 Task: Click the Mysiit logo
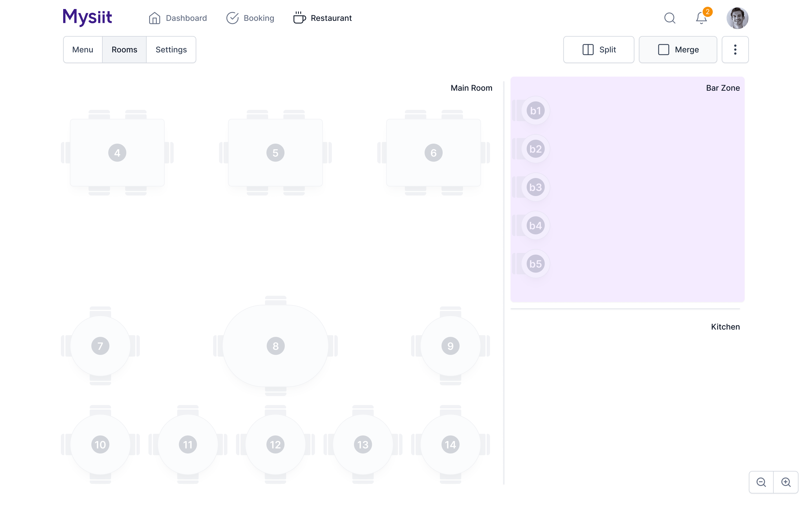pos(87,17)
